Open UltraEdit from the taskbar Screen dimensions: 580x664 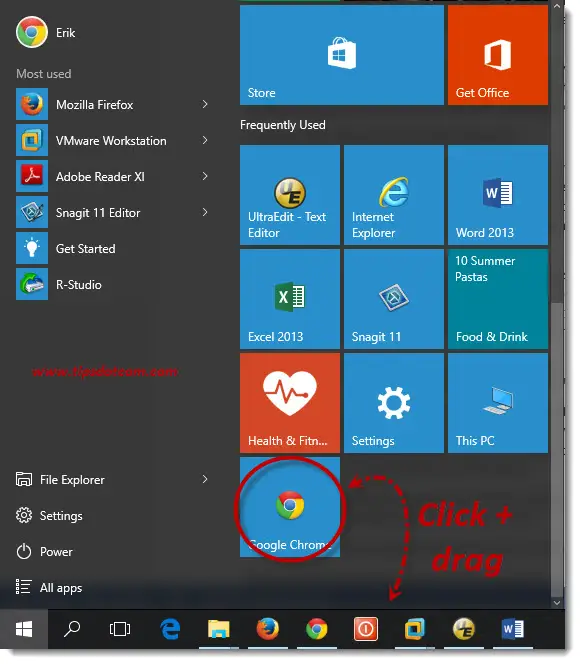464,629
